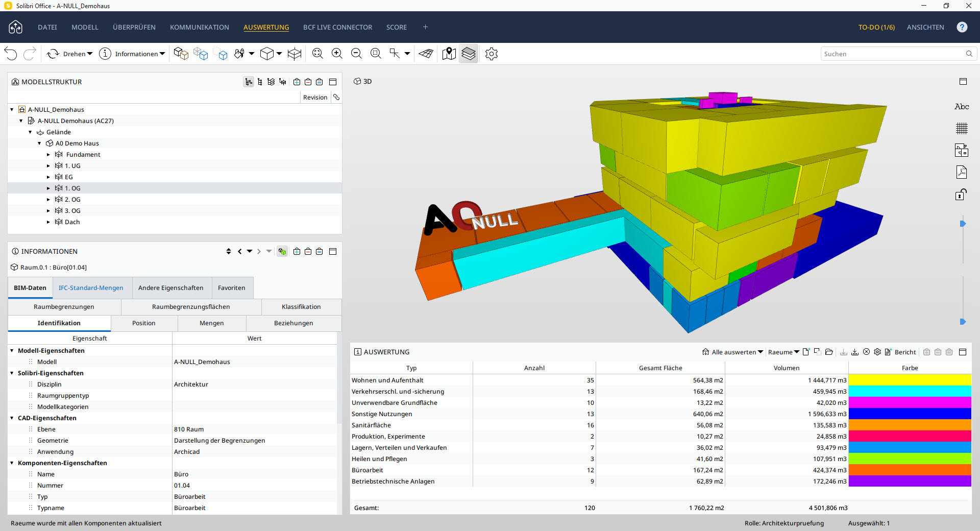Toggle the layers stack view button
Viewport: 980px width, 531px height.
pos(469,54)
